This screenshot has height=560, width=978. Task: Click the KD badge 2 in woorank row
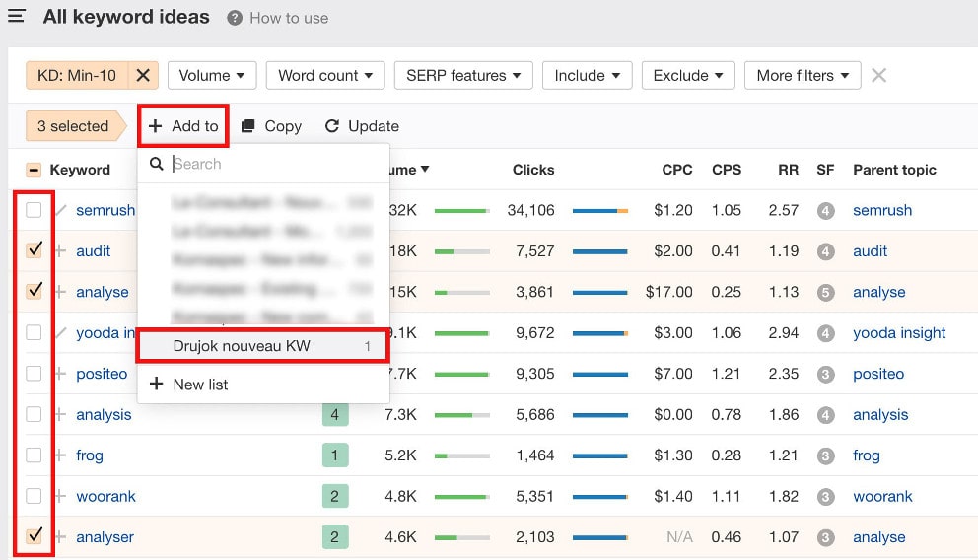pyautogui.click(x=335, y=496)
